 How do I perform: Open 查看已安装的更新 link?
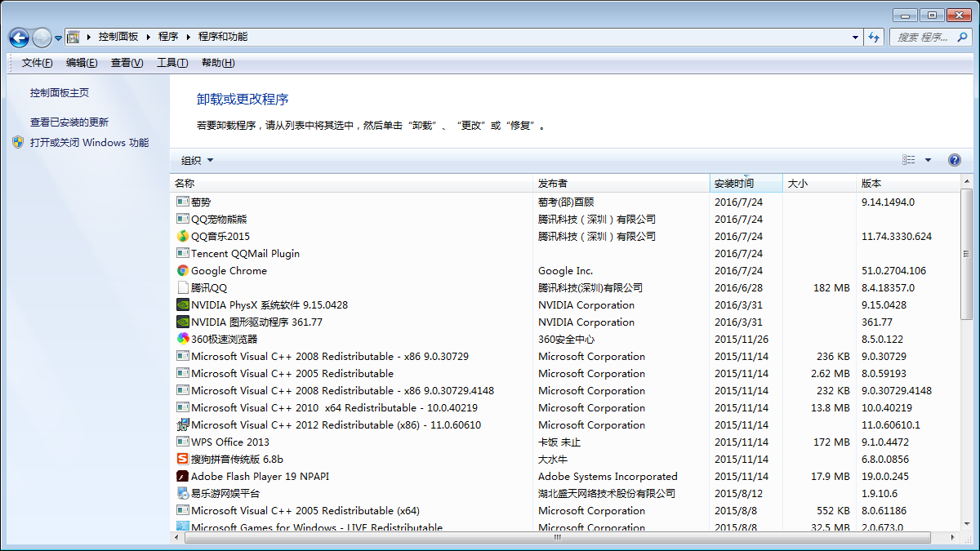pos(69,122)
